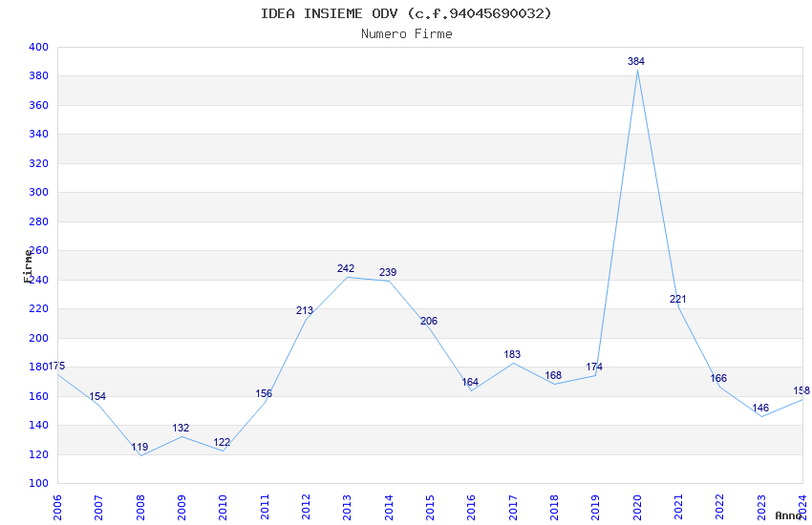This screenshot has height=525, width=812.
Task: Click the x-axis year 2016
Action: point(471,507)
